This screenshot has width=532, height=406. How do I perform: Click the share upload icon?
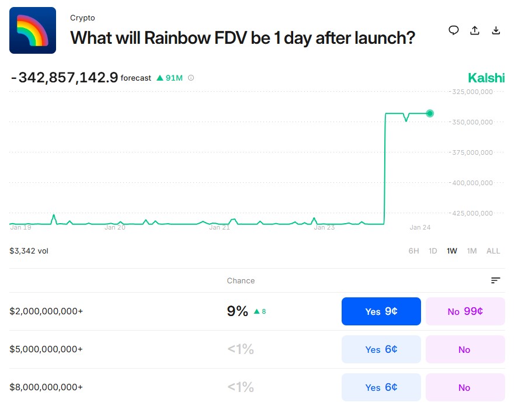click(x=475, y=30)
